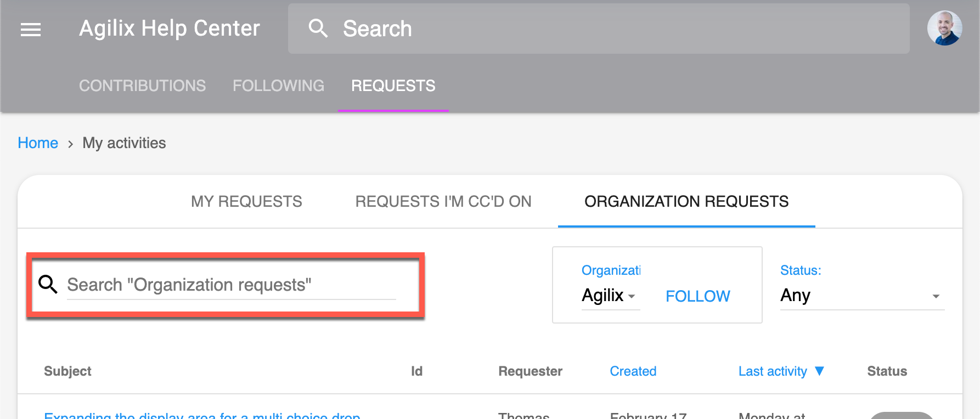
Task: Click the Agilix Help Center title
Action: click(169, 29)
